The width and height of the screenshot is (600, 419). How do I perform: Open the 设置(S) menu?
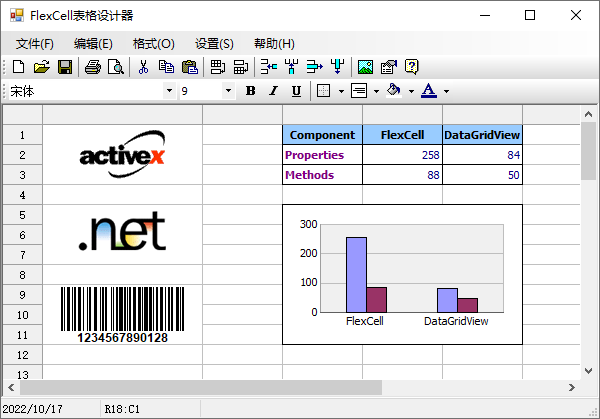[x=214, y=44]
